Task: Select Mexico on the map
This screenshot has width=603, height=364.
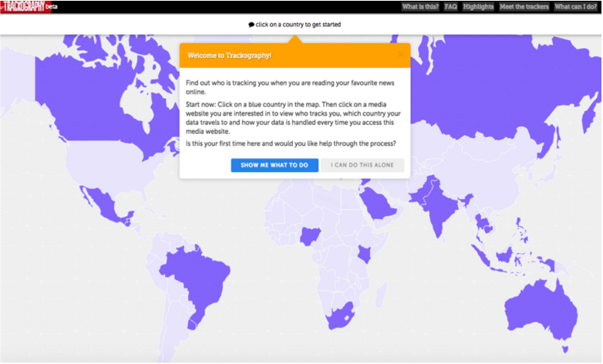Action: coord(105,206)
